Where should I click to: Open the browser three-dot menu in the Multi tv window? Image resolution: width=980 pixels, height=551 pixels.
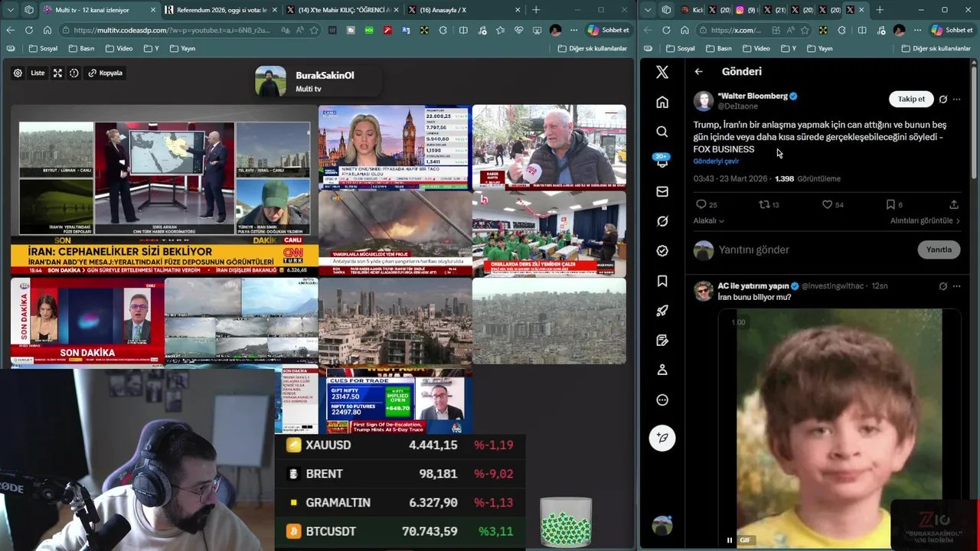(573, 30)
